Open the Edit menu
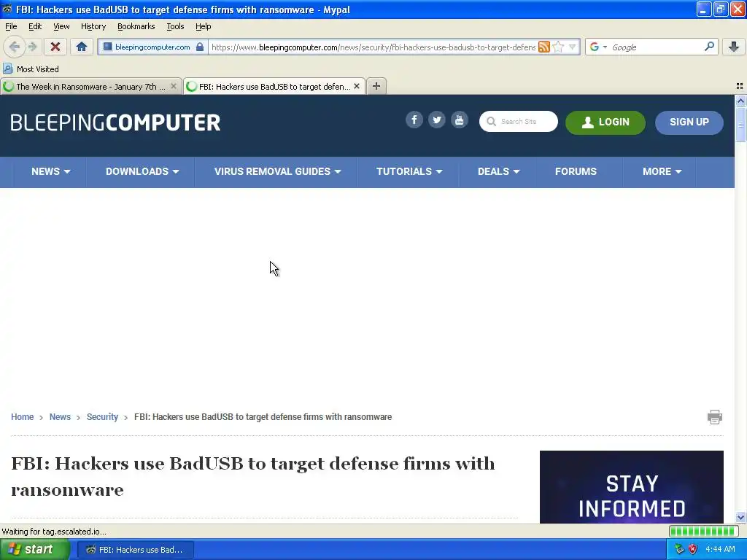 coord(35,26)
